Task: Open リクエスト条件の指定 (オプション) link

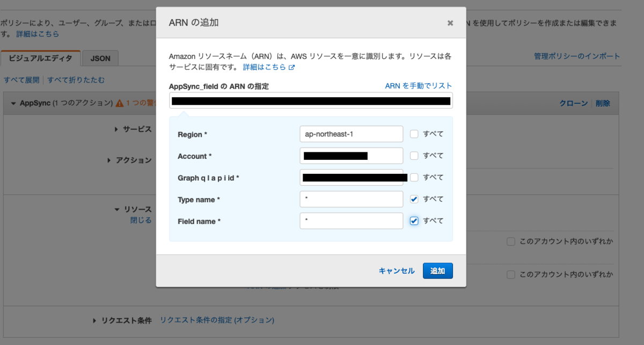Action: [217, 320]
